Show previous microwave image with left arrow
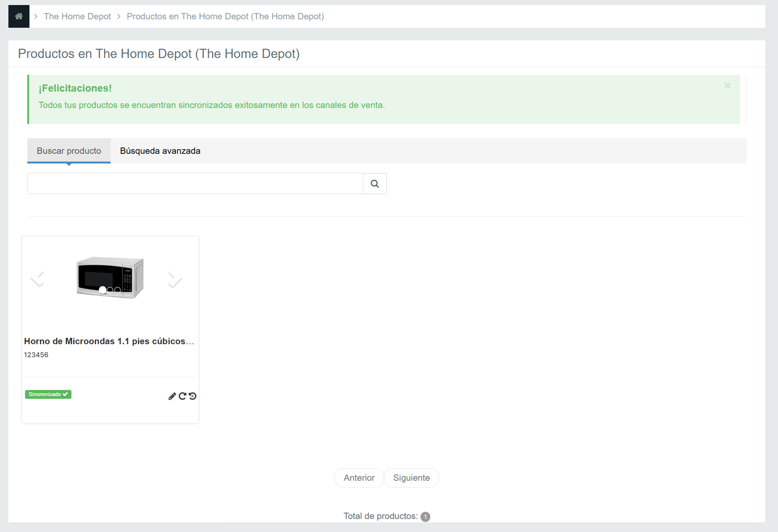Viewport: 778px width, 532px height. click(x=37, y=277)
